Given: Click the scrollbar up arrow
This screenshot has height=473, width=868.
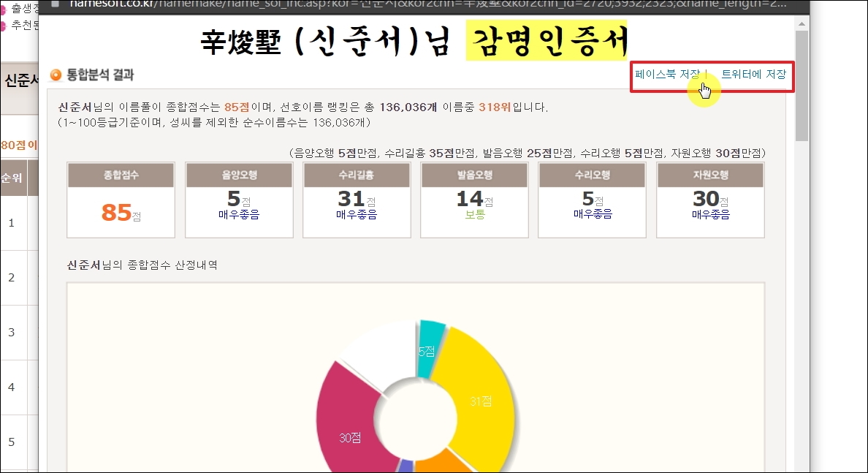Looking at the screenshot, I should [802, 24].
